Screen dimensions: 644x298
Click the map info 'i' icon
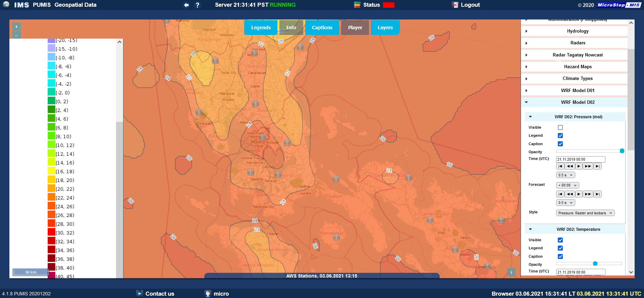511,272
